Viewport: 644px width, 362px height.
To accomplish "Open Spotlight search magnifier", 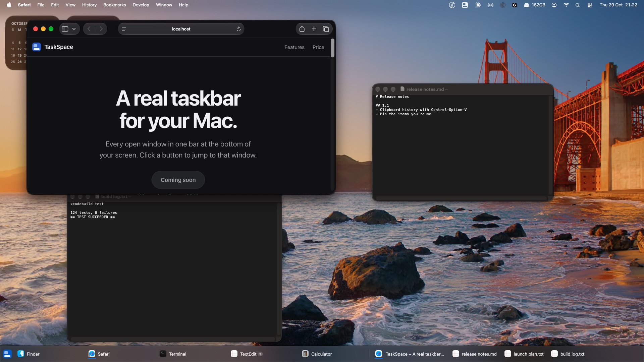I will click(578, 5).
